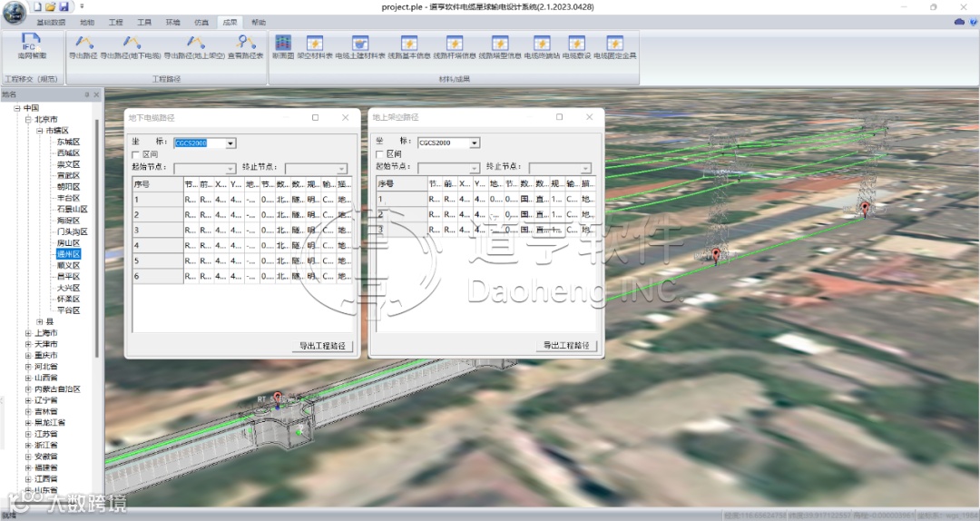
Task: Click the 电缆敷设 icon
Action: click(575, 44)
